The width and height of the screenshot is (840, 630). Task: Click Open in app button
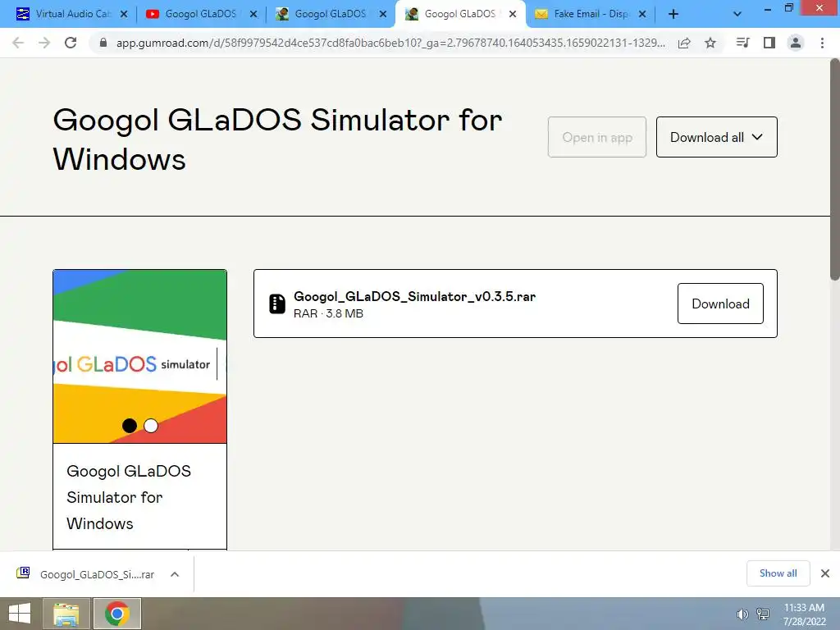[597, 137]
